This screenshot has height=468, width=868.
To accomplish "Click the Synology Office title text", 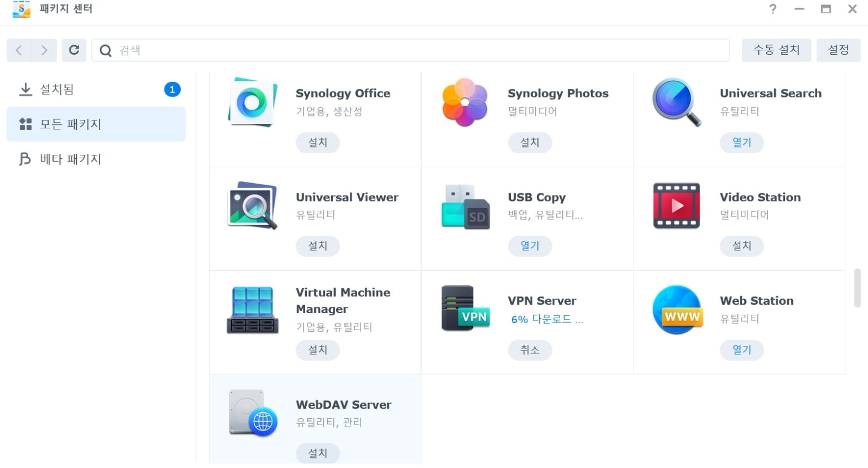I will coord(343,93).
